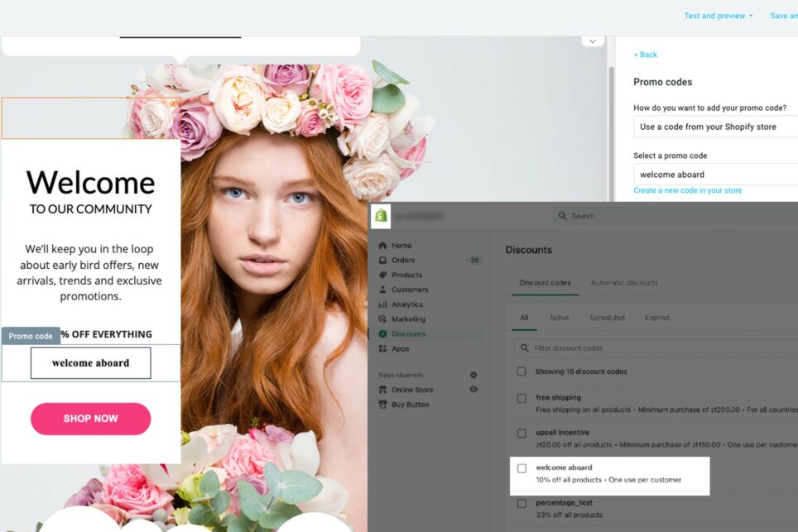Click the Apps grid icon
Viewport: 798px width, 532px height.
tap(383, 348)
